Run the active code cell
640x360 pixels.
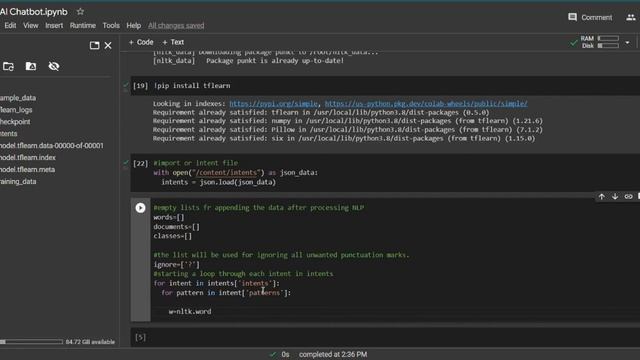(140, 208)
